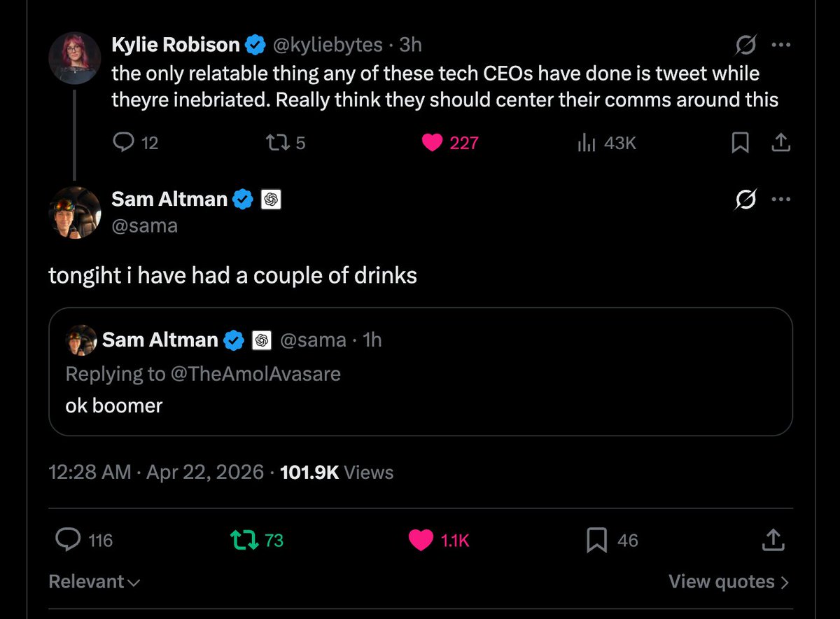Reply to Kylie Robison's tweet

124,143
